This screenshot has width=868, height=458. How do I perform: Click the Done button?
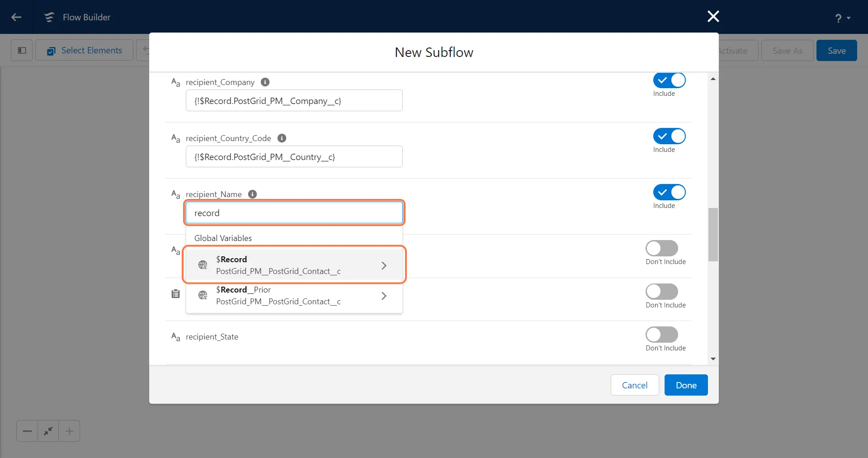click(x=686, y=385)
